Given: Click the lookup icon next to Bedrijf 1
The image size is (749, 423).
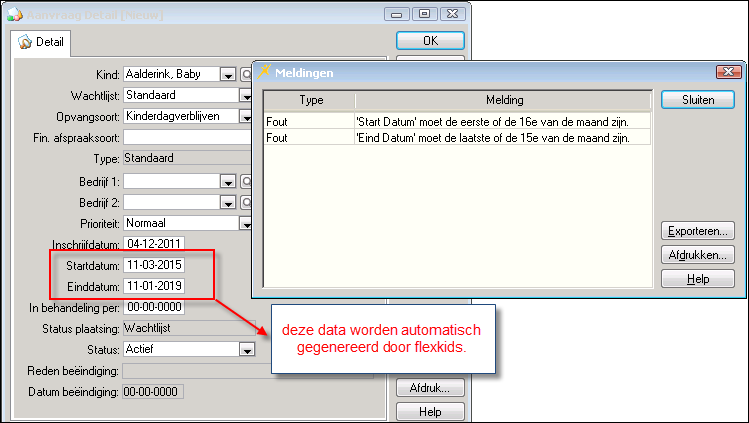Looking at the screenshot, I should coord(245,181).
